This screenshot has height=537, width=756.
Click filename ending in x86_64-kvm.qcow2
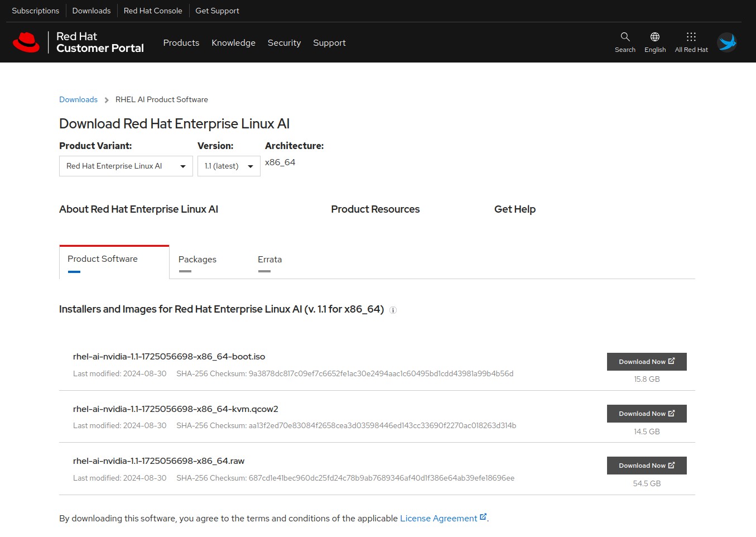point(176,409)
